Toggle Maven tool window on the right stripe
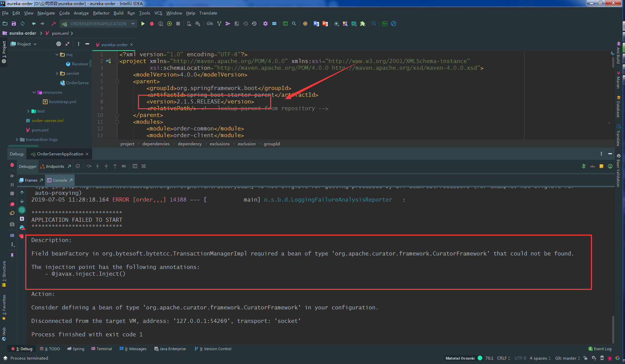Viewport: 625px width, 364px height. click(618, 80)
